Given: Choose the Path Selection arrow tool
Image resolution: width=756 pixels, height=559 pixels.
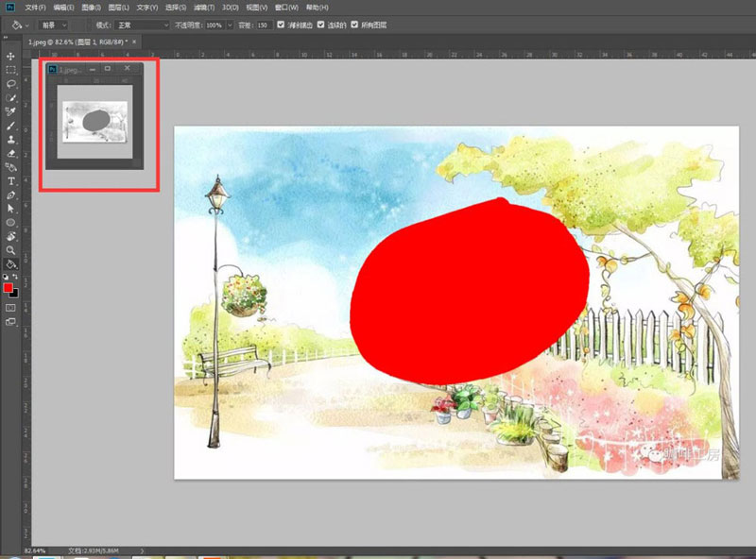Looking at the screenshot, I should 10,209.
